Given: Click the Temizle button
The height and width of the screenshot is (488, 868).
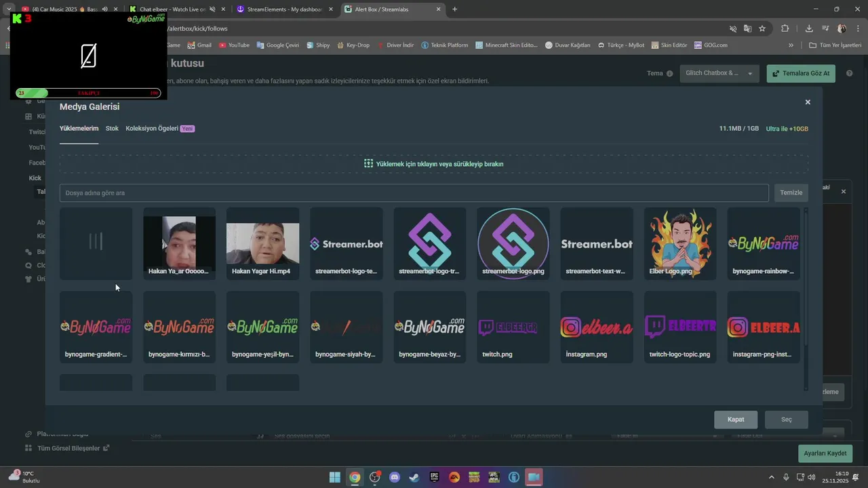Looking at the screenshot, I should tap(791, 192).
